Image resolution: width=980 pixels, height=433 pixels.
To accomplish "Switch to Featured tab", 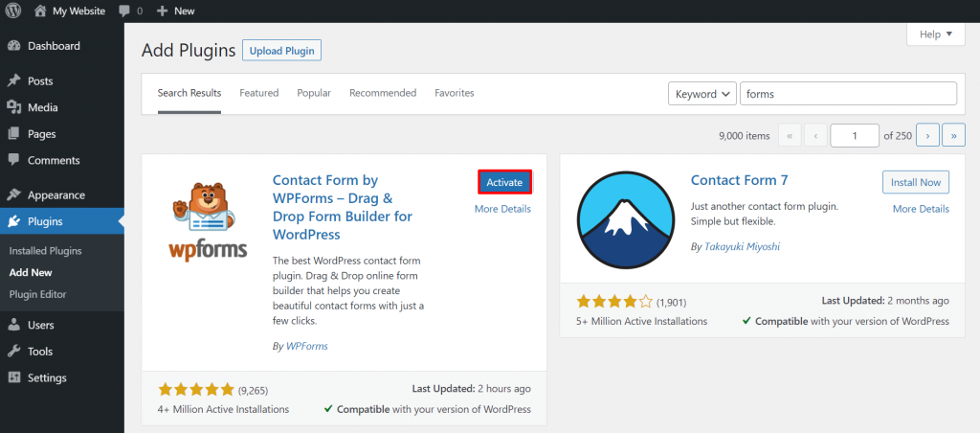I will click(258, 93).
